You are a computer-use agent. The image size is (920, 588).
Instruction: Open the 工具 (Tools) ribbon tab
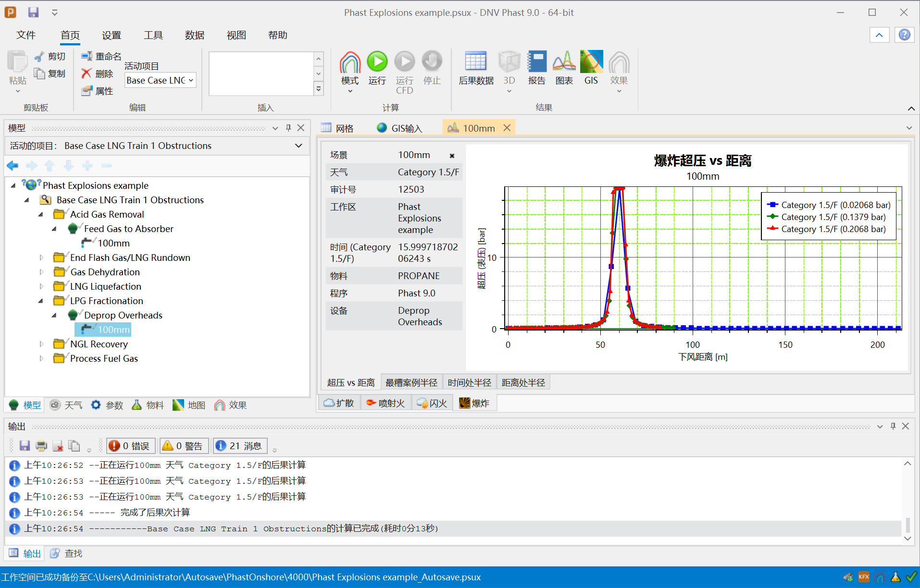153,35
